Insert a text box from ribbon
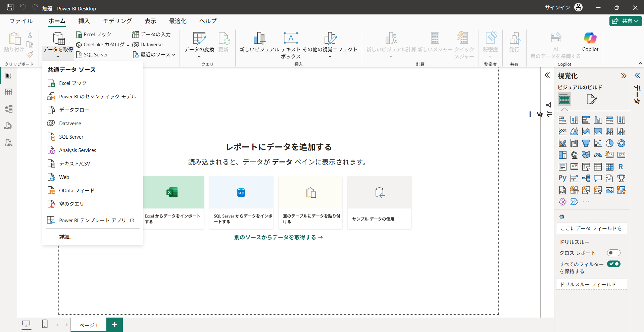644x332 pixels. coord(291,46)
